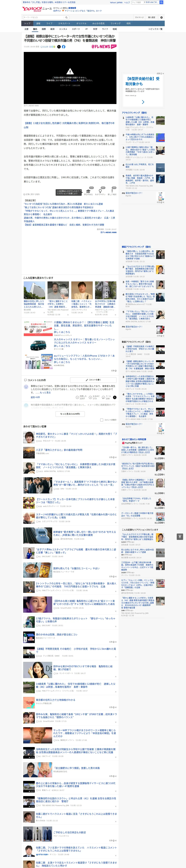
Task: Open related article about 皇室典範改正案
Action: (x=64, y=225)
